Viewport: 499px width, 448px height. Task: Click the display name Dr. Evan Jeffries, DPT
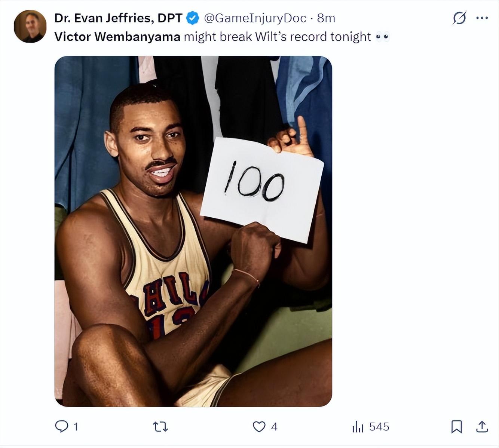pos(118,18)
